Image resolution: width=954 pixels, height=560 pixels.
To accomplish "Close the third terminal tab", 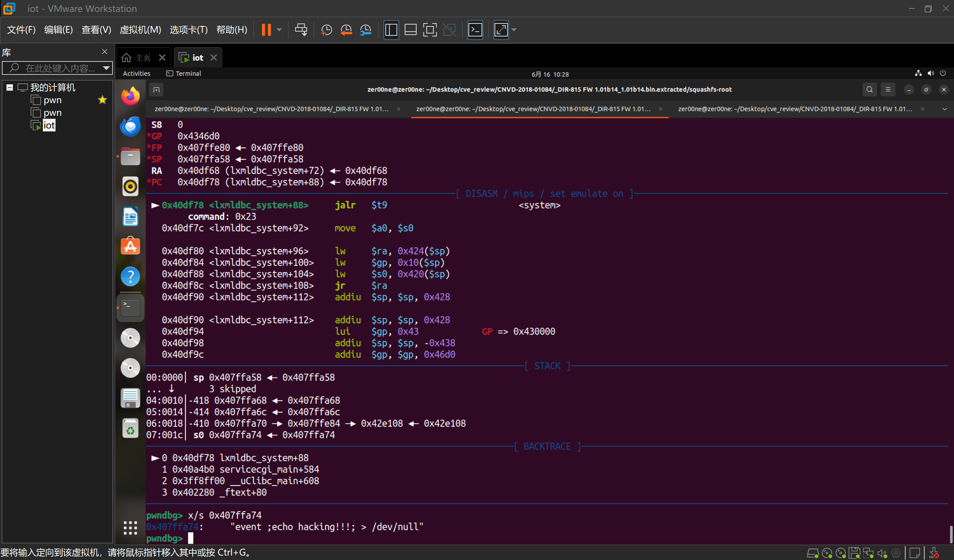I will 923,109.
